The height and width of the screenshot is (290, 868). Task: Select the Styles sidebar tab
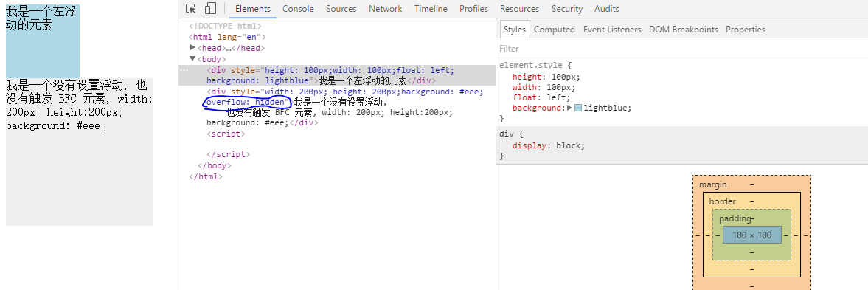click(x=514, y=30)
